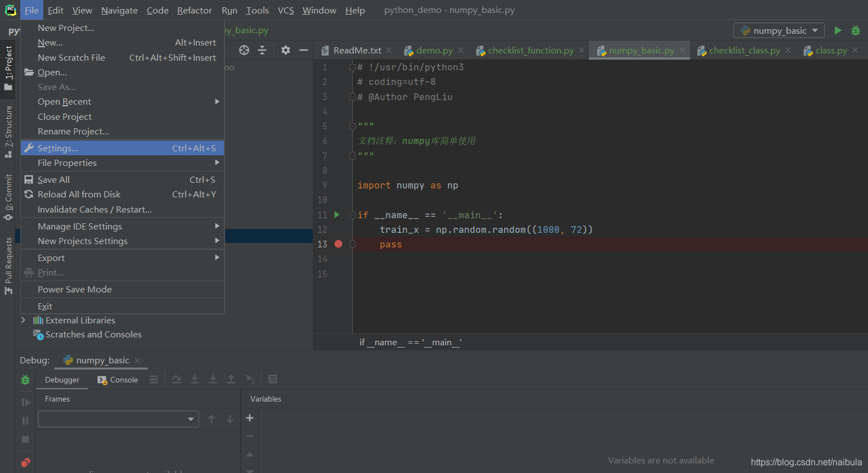Click the locate file crosshair icon
Screen dimensions: 868x473
point(244,50)
